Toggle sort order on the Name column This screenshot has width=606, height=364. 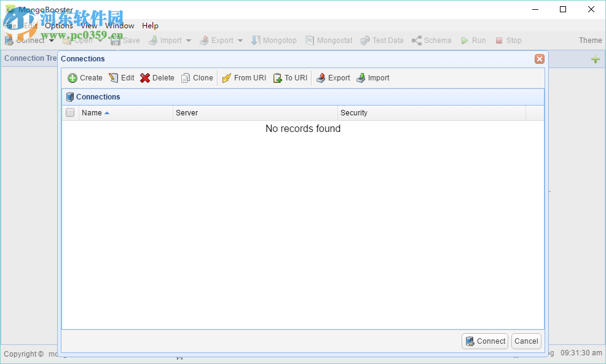tap(94, 112)
